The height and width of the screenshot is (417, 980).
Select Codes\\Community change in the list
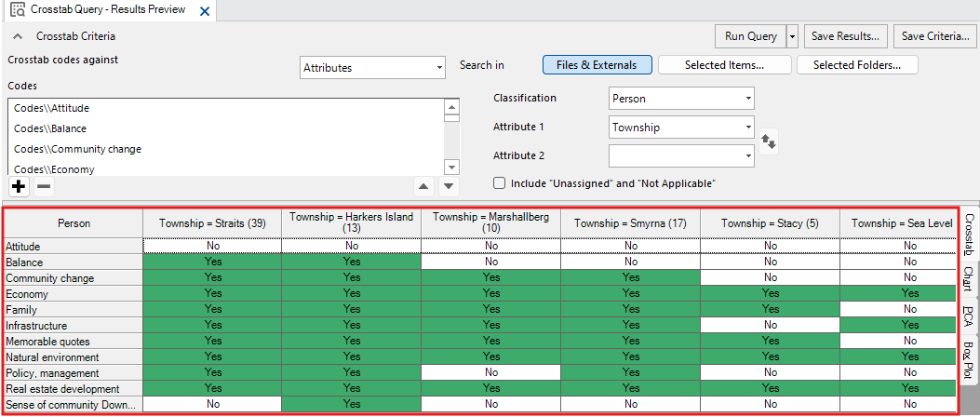226,150
